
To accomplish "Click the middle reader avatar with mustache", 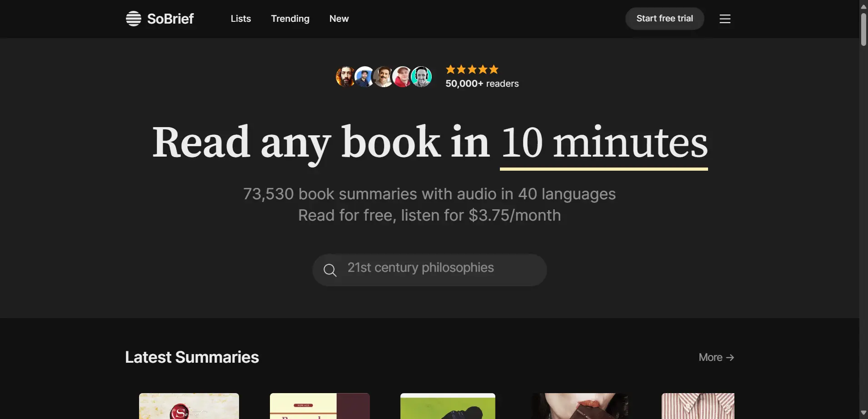I will (384, 76).
